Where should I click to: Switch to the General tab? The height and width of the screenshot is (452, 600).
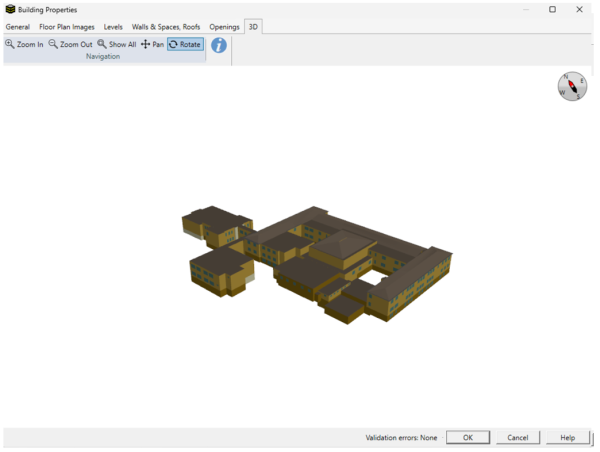point(18,27)
